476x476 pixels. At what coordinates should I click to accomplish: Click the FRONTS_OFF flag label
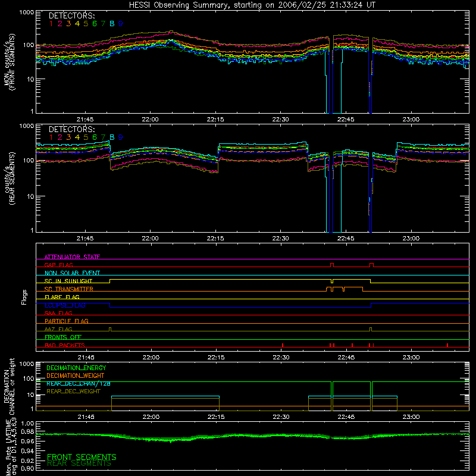point(63,337)
